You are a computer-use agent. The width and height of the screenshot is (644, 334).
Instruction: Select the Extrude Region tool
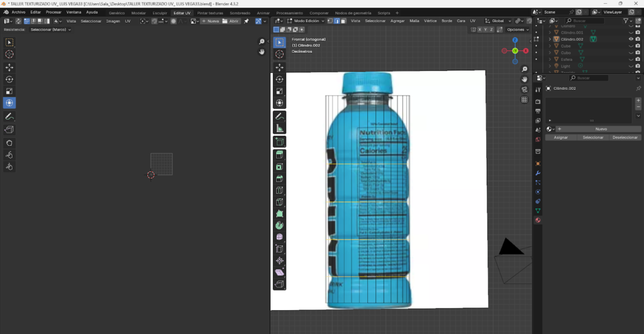point(279,155)
